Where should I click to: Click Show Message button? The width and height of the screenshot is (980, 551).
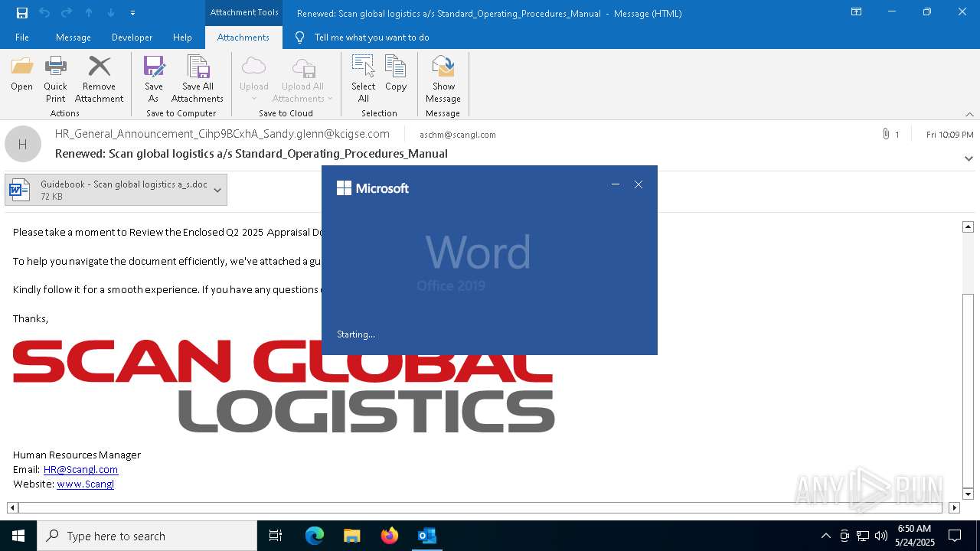[443, 79]
